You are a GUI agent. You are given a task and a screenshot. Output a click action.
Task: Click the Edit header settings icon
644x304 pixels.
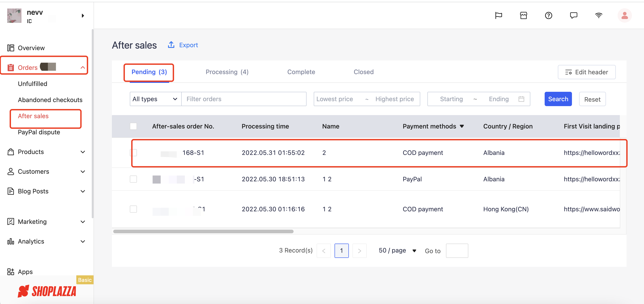(568, 72)
